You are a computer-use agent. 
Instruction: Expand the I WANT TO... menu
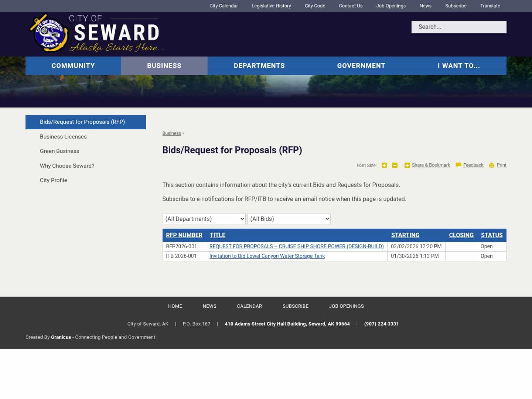(459, 65)
